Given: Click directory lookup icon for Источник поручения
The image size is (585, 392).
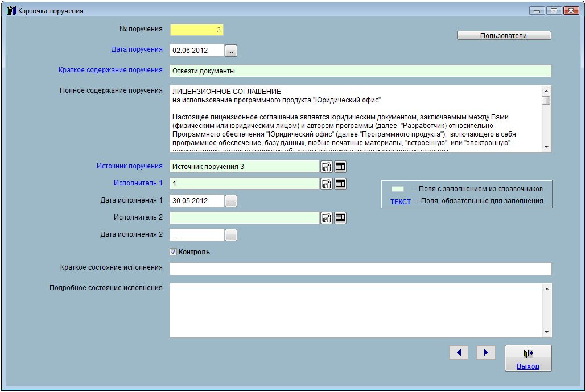Looking at the screenshot, I should (x=327, y=167).
